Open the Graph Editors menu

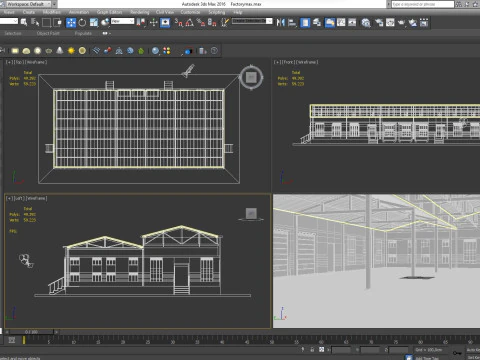pos(109,12)
